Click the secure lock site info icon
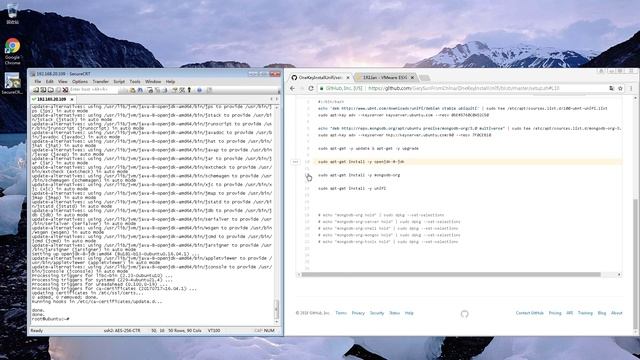Screen dimensions: 640x360 click(x=322, y=88)
